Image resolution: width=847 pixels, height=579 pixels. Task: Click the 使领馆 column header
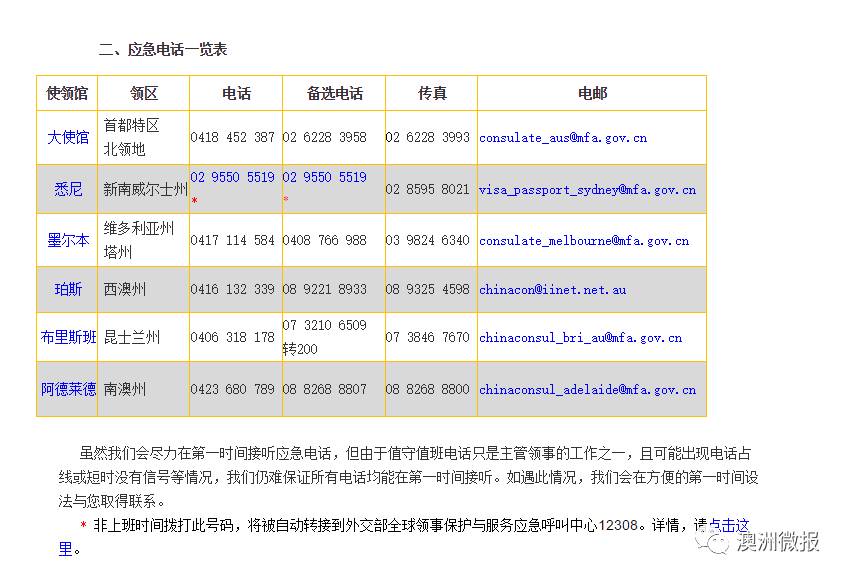coord(67,93)
